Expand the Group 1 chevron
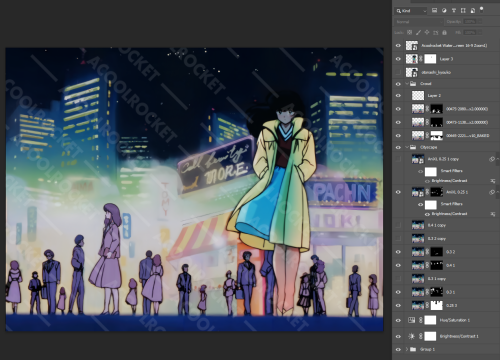500x360 pixels. [407, 349]
